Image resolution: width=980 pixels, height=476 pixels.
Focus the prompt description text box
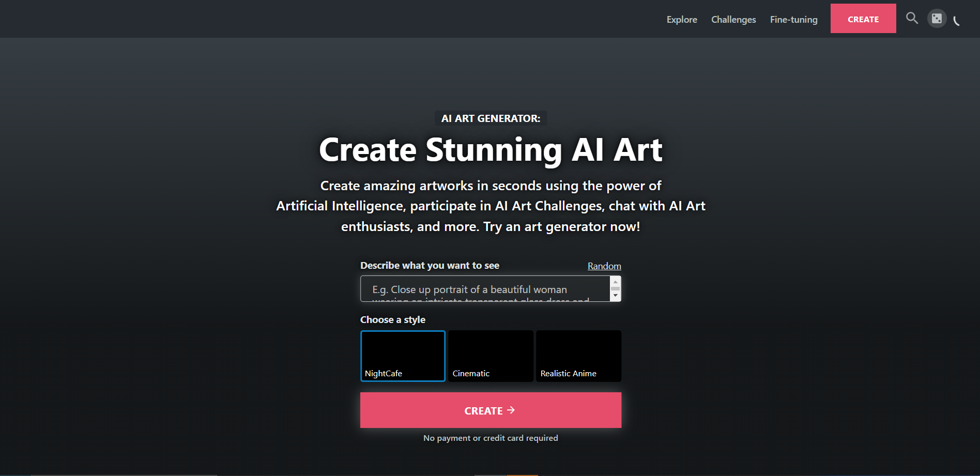(485, 289)
